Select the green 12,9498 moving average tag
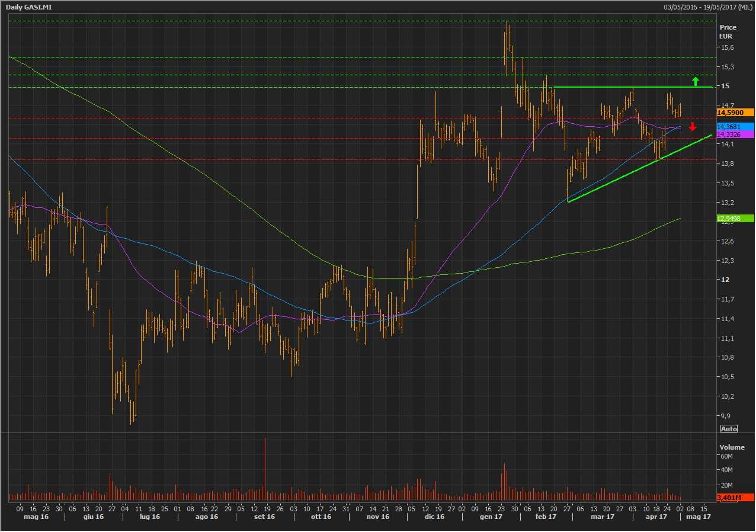This screenshot has height=532, width=756. [x=735, y=219]
